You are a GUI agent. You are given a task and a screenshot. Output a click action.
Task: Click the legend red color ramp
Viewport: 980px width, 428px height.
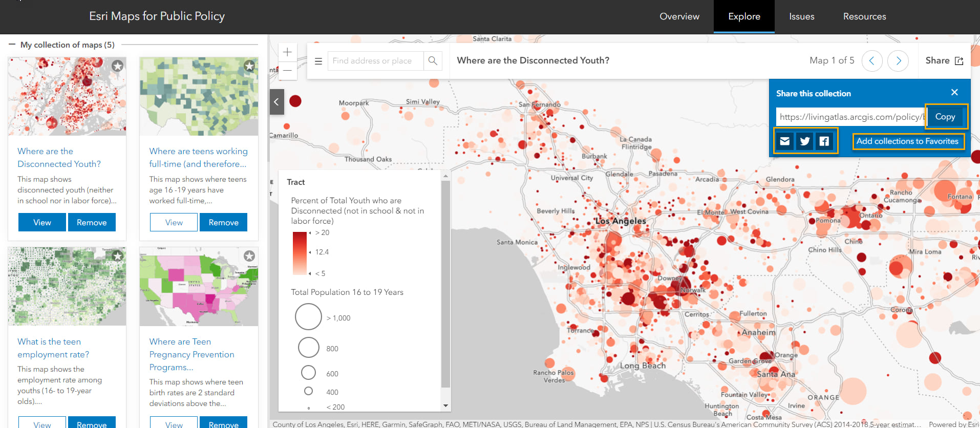pyautogui.click(x=300, y=253)
